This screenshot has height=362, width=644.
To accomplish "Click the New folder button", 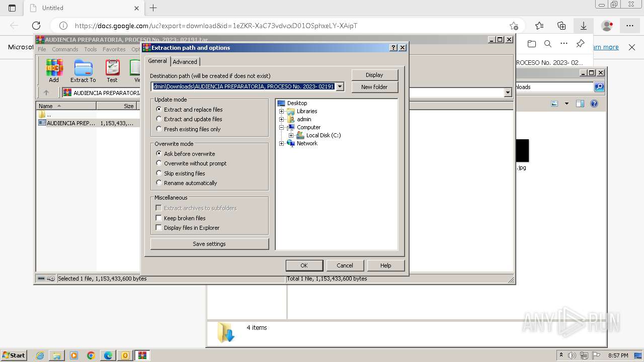I will pyautogui.click(x=374, y=87).
